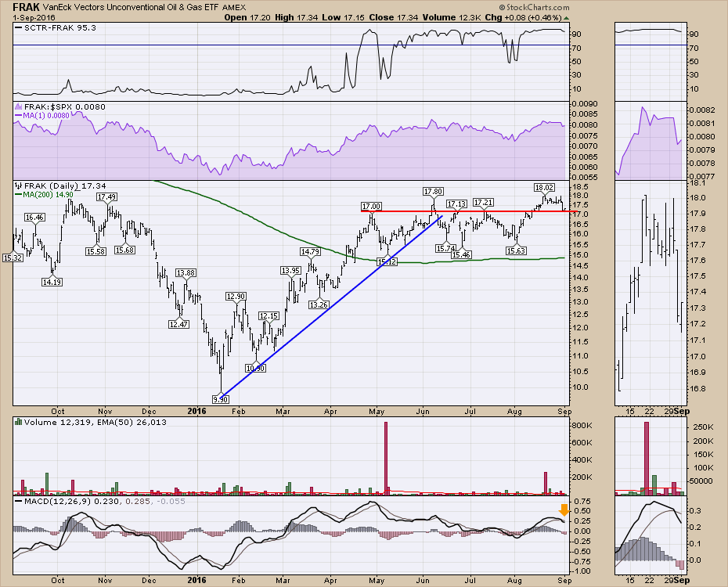
Task: Click the orange arrow above MACD
Action: (564, 510)
